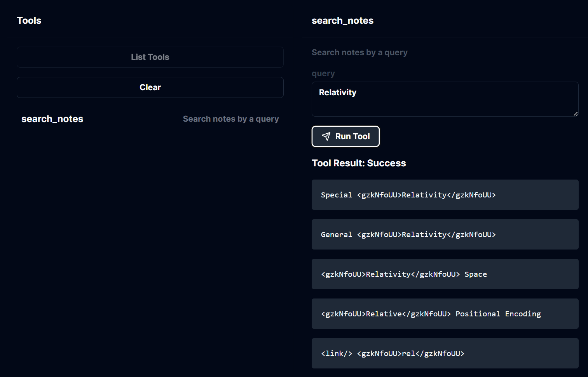Focus the query text field containing Relativity
588x377 pixels.
[445, 99]
